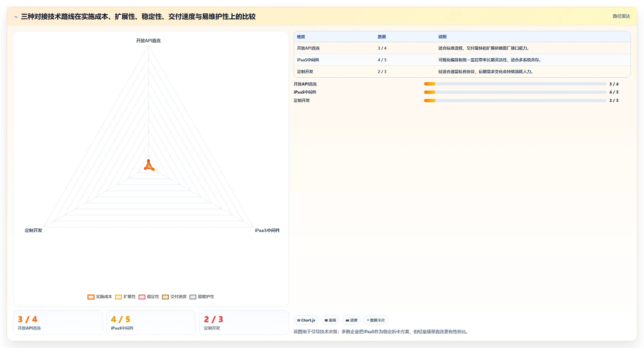
Task: Click the orange 实施成本 legend swatch
Action: 91,297
